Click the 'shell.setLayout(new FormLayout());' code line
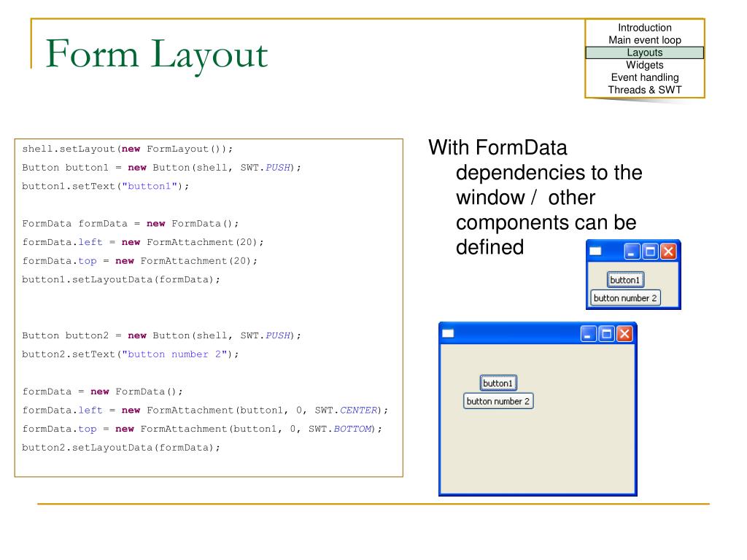The width and height of the screenshot is (747, 560). [127, 149]
